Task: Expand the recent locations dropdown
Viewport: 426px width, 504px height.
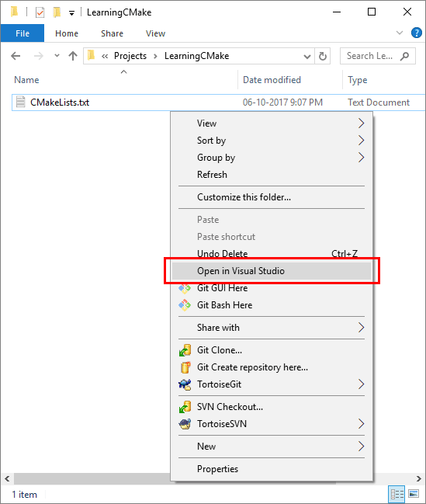Action: (x=57, y=56)
